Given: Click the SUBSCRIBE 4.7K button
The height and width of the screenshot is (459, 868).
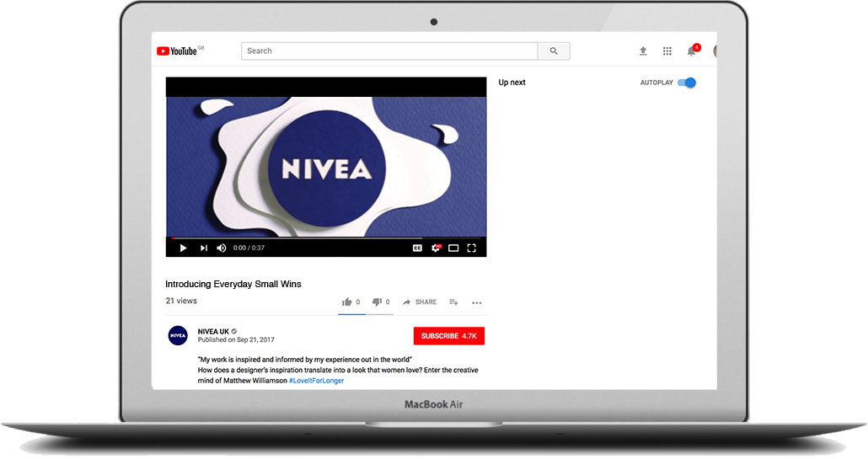Looking at the screenshot, I should coord(449,336).
